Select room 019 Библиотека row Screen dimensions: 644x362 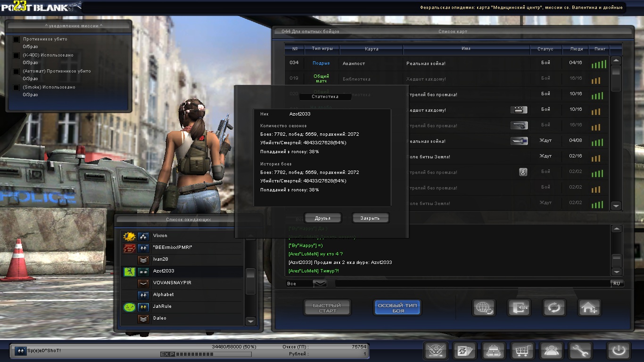447,79
